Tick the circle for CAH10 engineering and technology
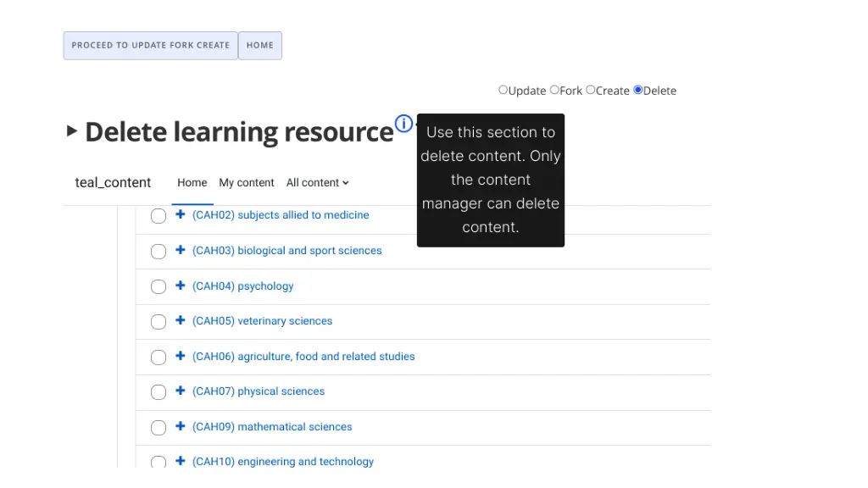 coord(159,462)
